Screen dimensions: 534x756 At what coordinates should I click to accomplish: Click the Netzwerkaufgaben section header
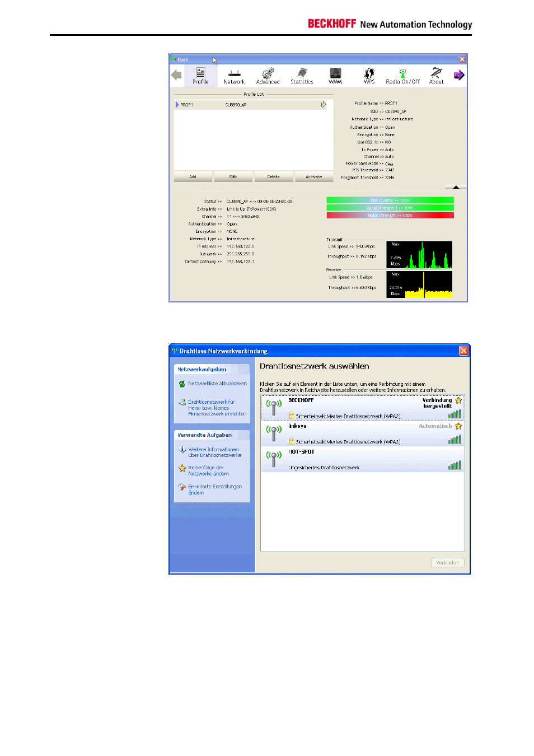pyautogui.click(x=212, y=370)
